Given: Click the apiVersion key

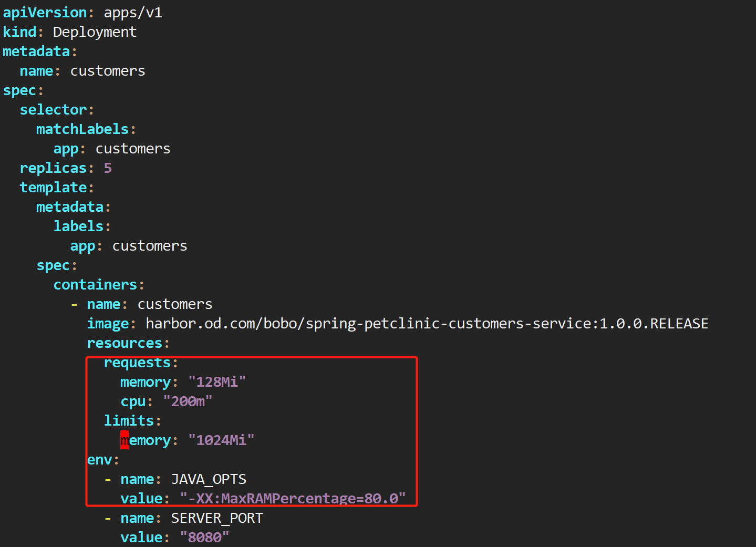Looking at the screenshot, I should click(x=45, y=13).
